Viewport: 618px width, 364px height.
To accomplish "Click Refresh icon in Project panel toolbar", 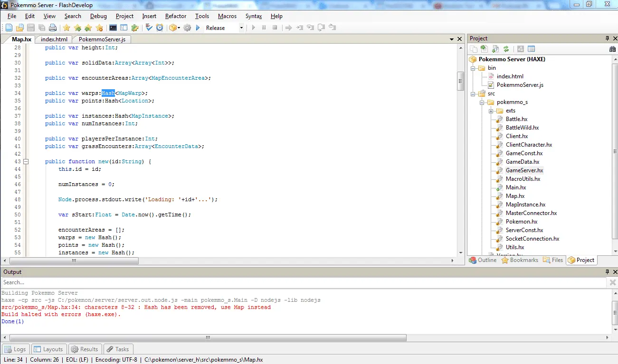I will coord(506,49).
